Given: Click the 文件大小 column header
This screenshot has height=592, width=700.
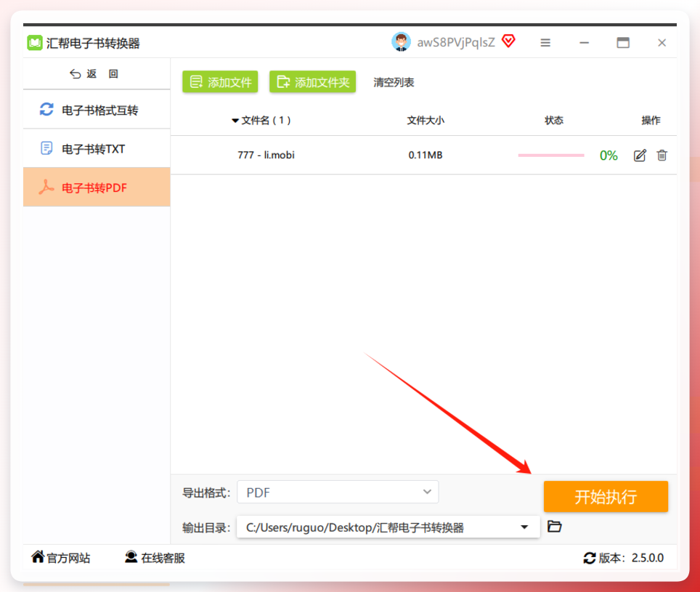Looking at the screenshot, I should [426, 120].
